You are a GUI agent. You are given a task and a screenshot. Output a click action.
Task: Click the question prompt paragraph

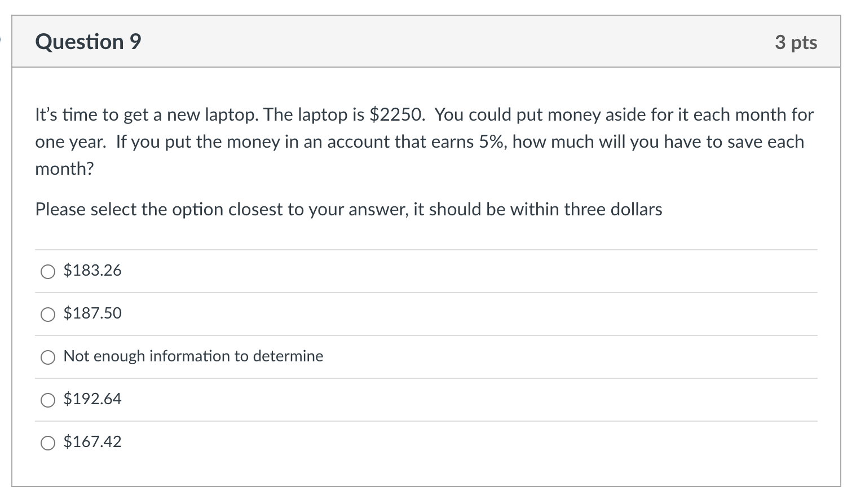tap(423, 141)
